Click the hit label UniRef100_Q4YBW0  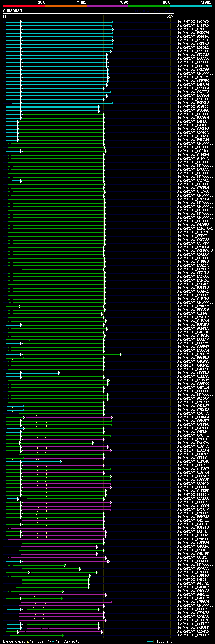click(193, 428)
